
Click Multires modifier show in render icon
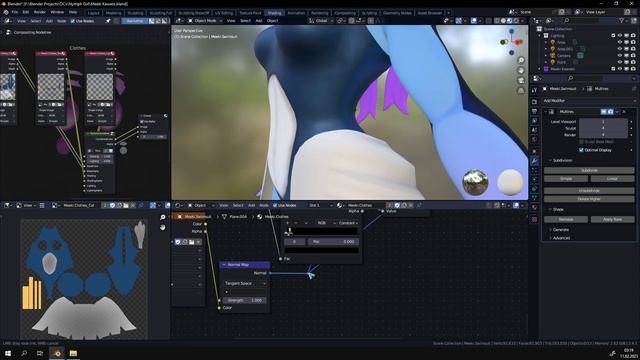point(610,111)
